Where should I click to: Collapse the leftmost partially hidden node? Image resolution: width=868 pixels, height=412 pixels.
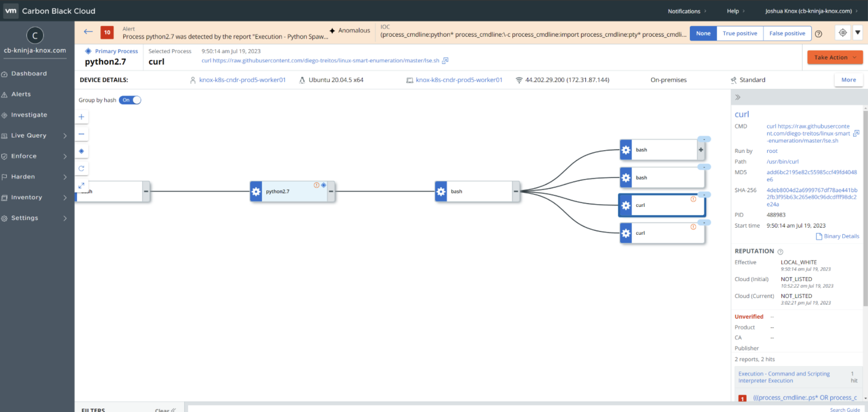[146, 191]
